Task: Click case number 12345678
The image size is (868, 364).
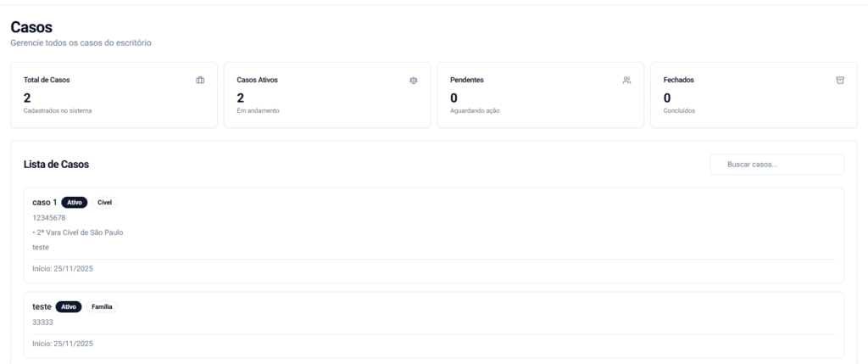Action: (49, 218)
